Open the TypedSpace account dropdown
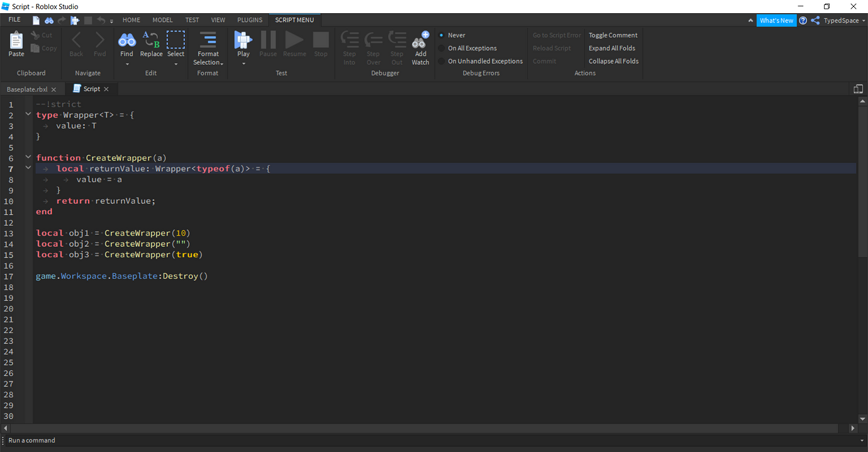868x452 pixels. click(842, 20)
